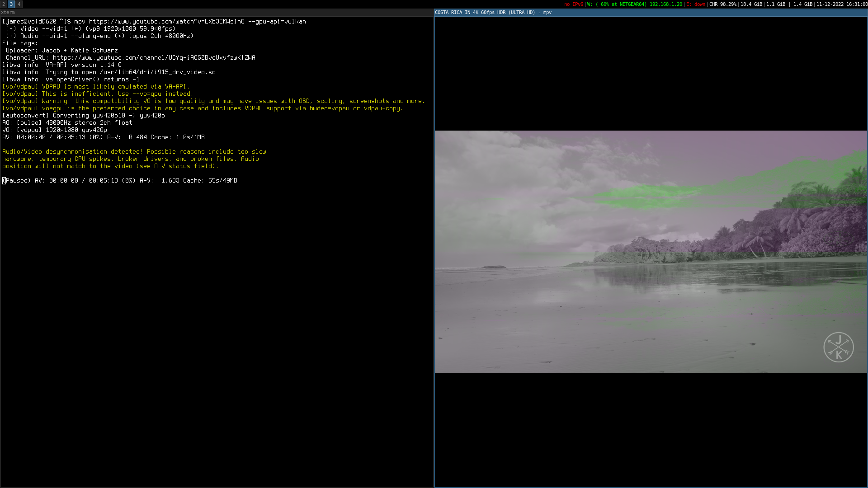Image resolution: width=868 pixels, height=488 pixels.
Task: Click the CHR 98.29% battery status
Action: click(722, 4)
